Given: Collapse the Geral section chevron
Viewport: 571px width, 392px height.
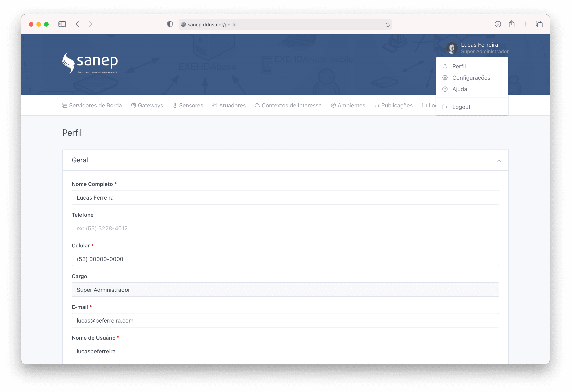Looking at the screenshot, I should (x=499, y=161).
